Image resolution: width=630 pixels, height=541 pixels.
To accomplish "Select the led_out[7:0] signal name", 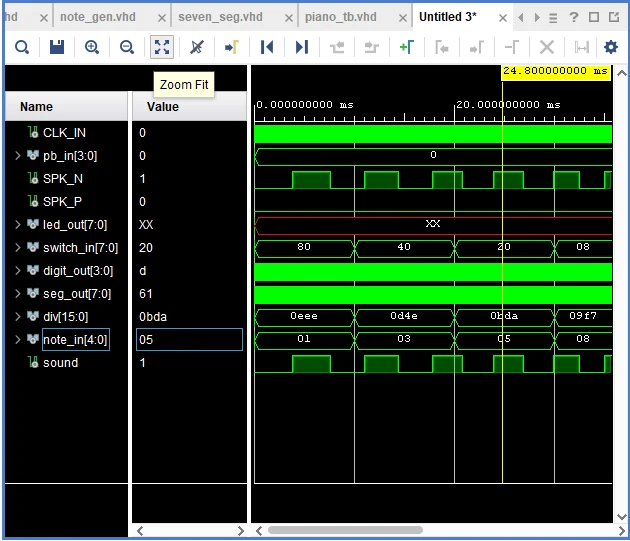I will [75, 225].
